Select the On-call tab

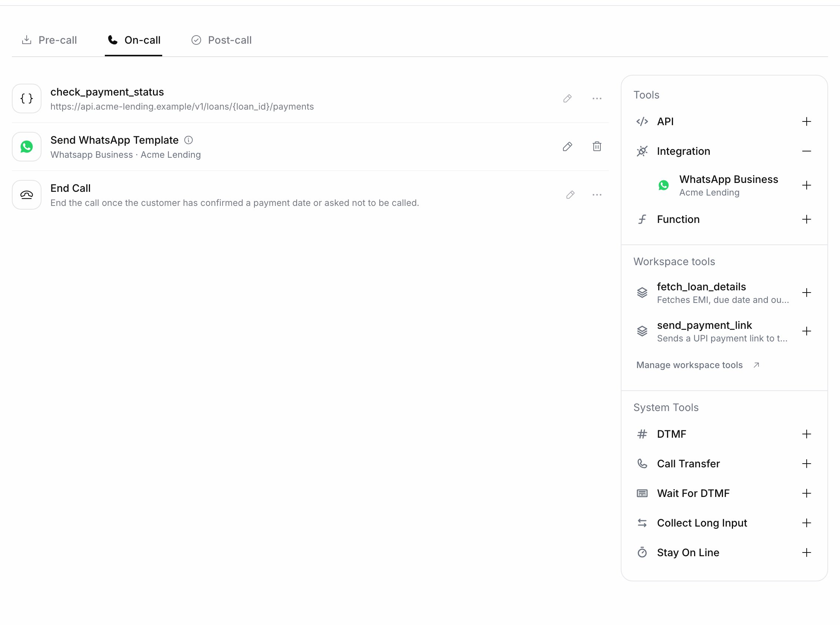(x=134, y=40)
